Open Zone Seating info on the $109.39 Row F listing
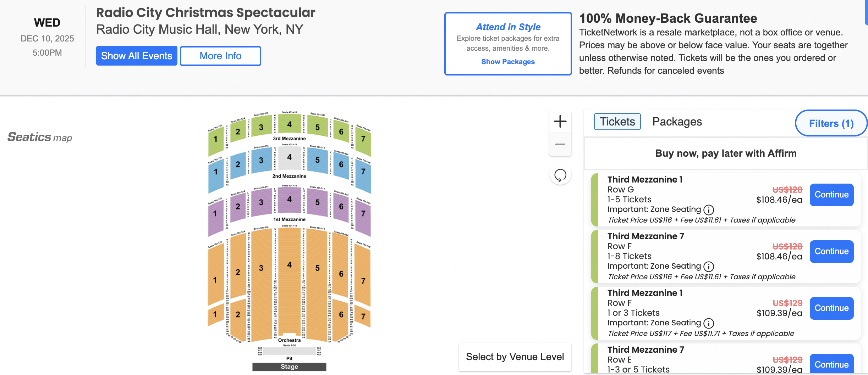Screen dimensions: 868x375 pos(708,323)
